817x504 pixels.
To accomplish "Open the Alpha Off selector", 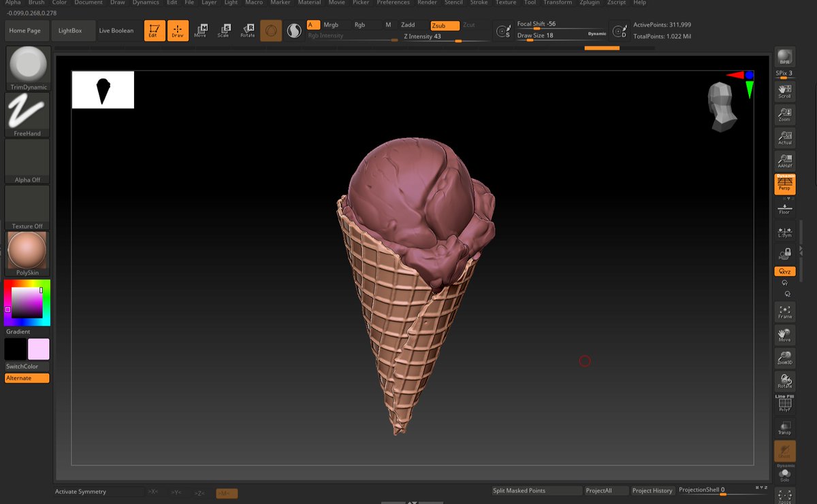I will click(x=27, y=161).
